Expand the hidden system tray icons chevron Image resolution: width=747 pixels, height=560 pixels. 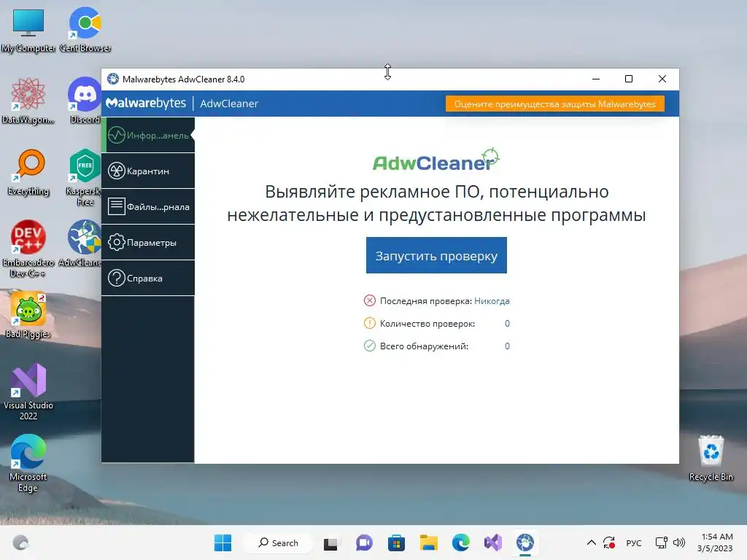click(591, 542)
